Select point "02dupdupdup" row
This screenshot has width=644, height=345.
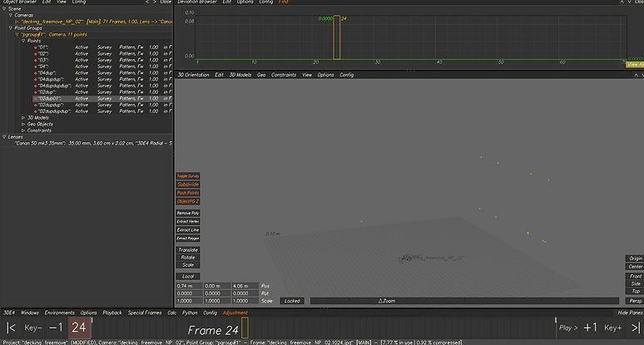click(102, 111)
